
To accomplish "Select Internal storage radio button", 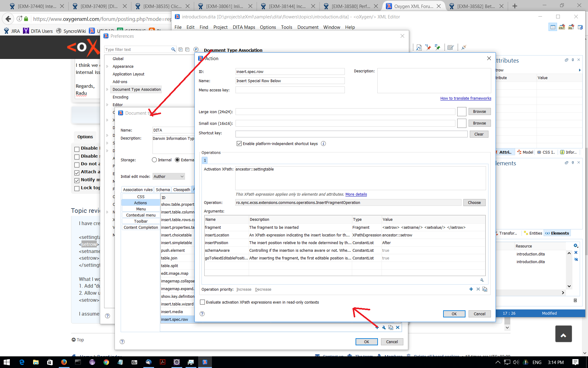I will tap(154, 160).
